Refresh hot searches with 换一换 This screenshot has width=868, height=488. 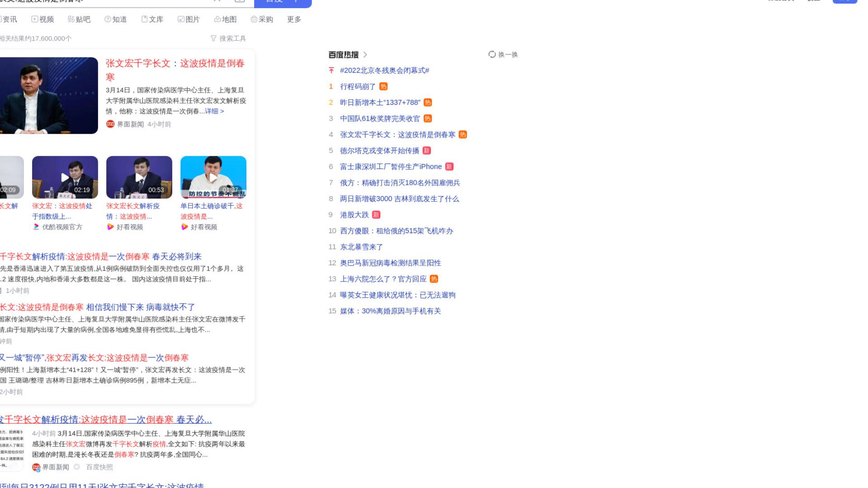click(x=503, y=55)
